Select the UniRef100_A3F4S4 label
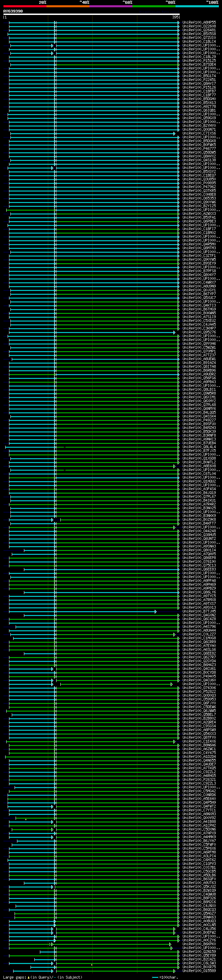 pos(199,489)
